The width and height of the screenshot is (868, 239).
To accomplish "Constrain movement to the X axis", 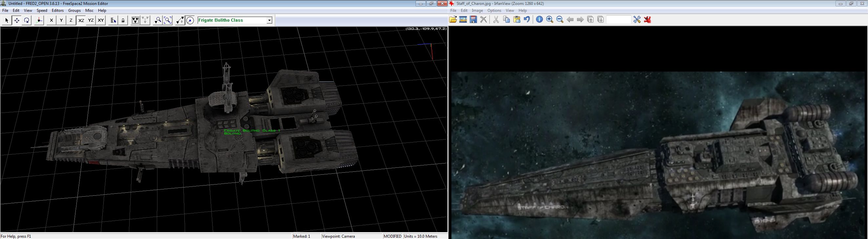I will tap(51, 20).
